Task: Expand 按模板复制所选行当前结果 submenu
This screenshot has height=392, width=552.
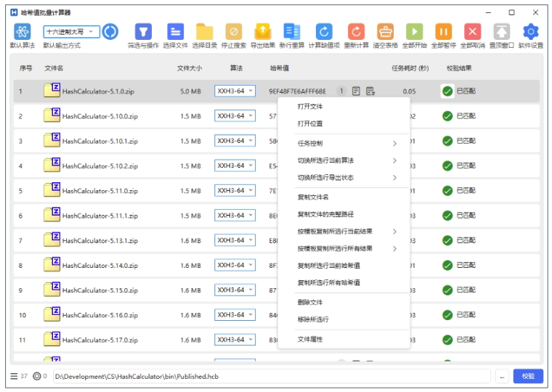Action: coord(344,232)
